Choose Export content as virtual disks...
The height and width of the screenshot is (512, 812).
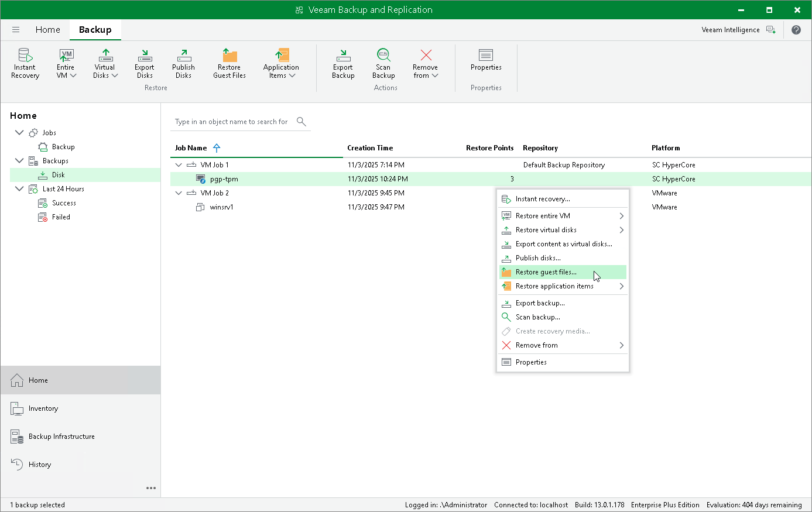click(563, 244)
